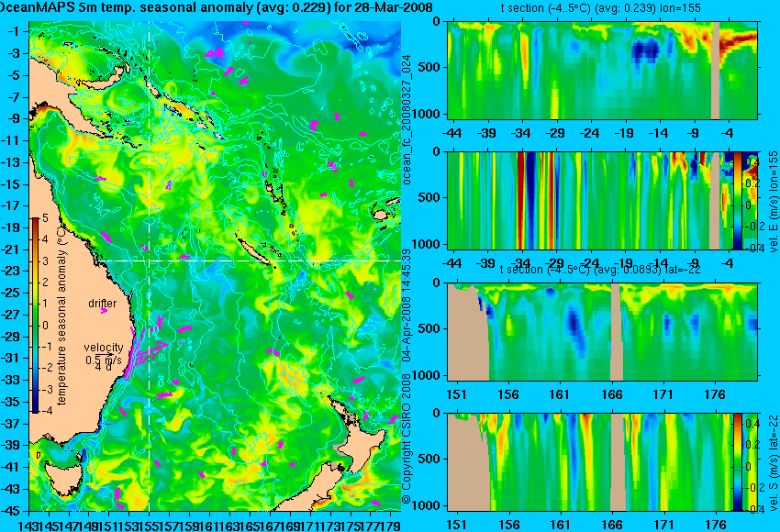Click '-9' tick under lon=155 temperature section
Screen dimensions: 780x532
pos(694,133)
